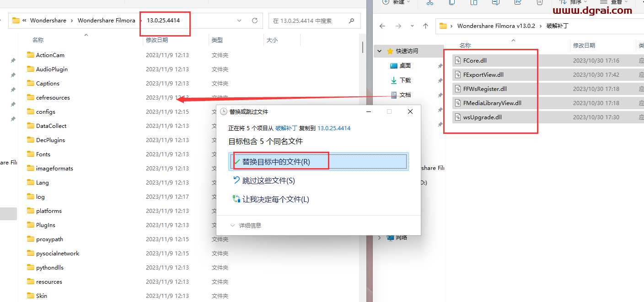This screenshot has width=644, height=302.
Task: Click the Fonts folder icon
Action: (31, 154)
